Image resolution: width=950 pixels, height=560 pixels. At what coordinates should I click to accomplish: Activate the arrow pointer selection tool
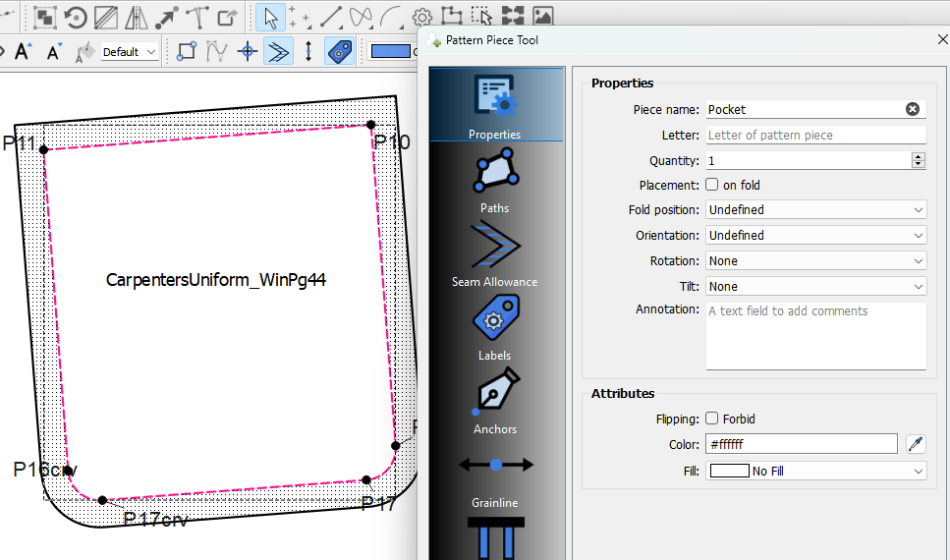coord(270,17)
